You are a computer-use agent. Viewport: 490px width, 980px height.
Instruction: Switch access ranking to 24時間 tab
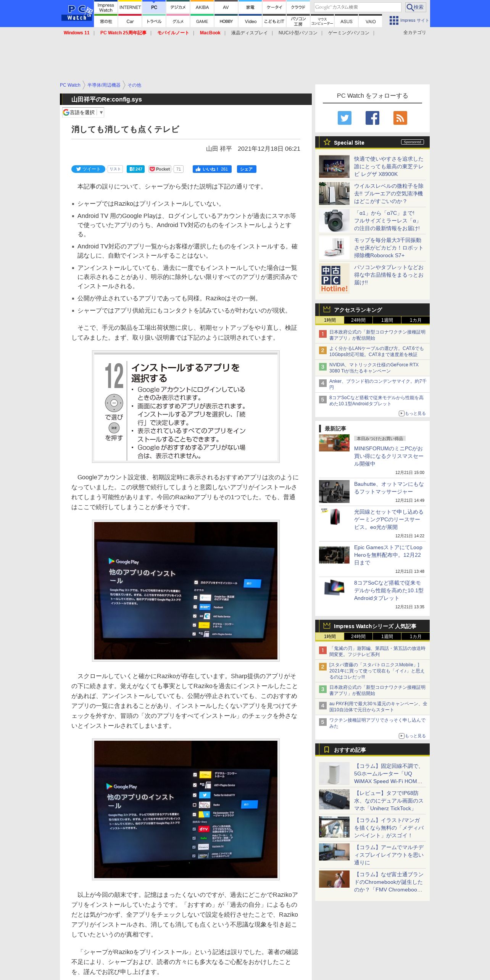(x=358, y=320)
